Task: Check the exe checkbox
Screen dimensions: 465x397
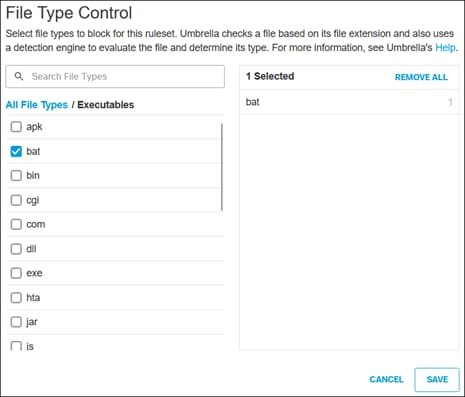Action: 16,273
